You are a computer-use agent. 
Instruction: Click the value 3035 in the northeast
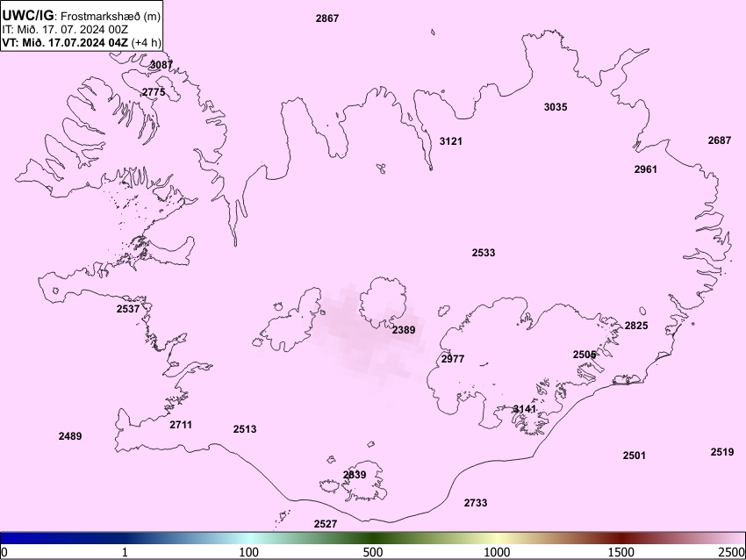pyautogui.click(x=556, y=107)
